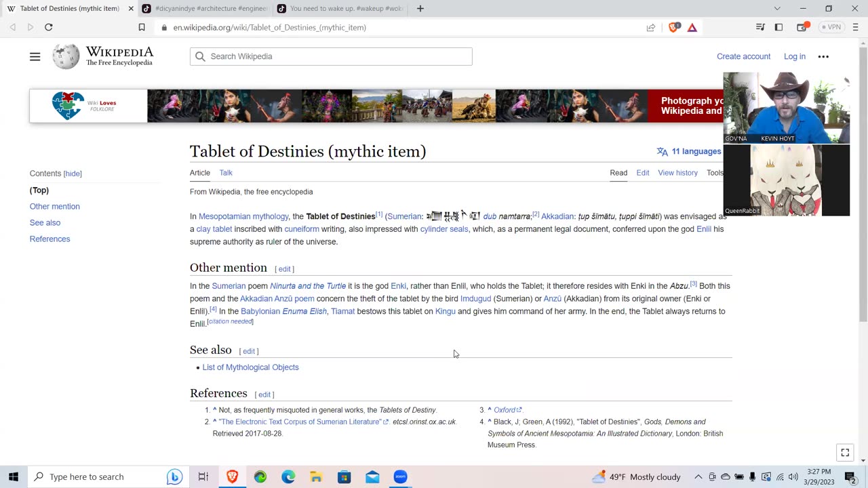Image resolution: width=868 pixels, height=488 pixels.
Task: Click the Log in link
Action: pos(795,57)
